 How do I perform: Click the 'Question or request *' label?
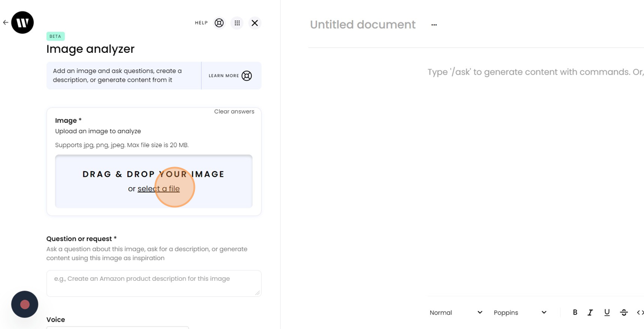(81, 239)
